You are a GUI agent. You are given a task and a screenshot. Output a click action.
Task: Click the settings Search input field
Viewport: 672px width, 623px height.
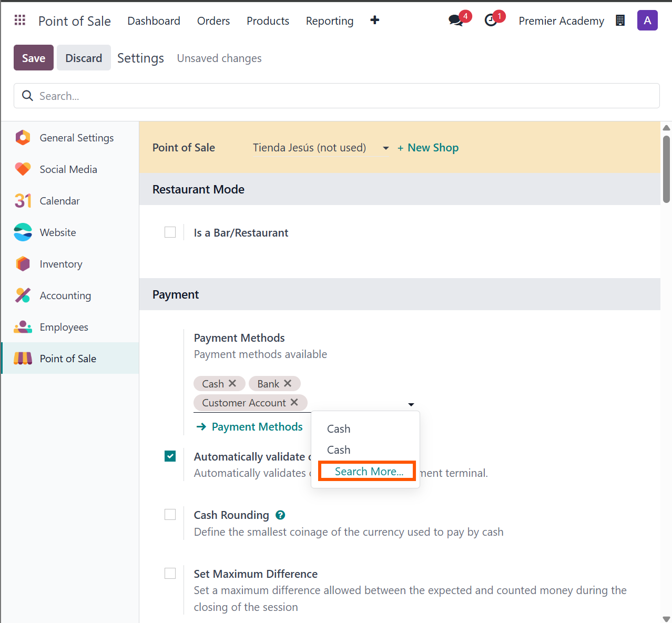coord(337,96)
